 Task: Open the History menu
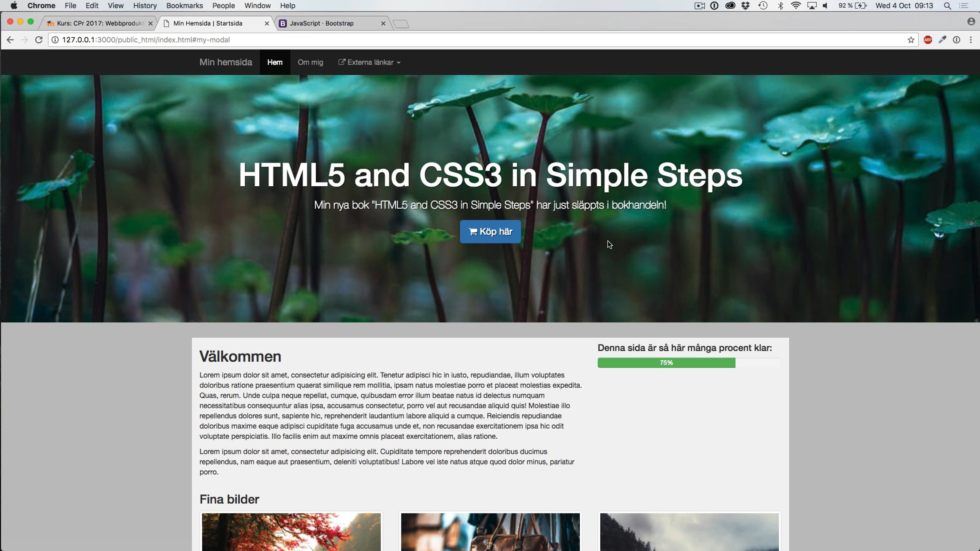145,6
